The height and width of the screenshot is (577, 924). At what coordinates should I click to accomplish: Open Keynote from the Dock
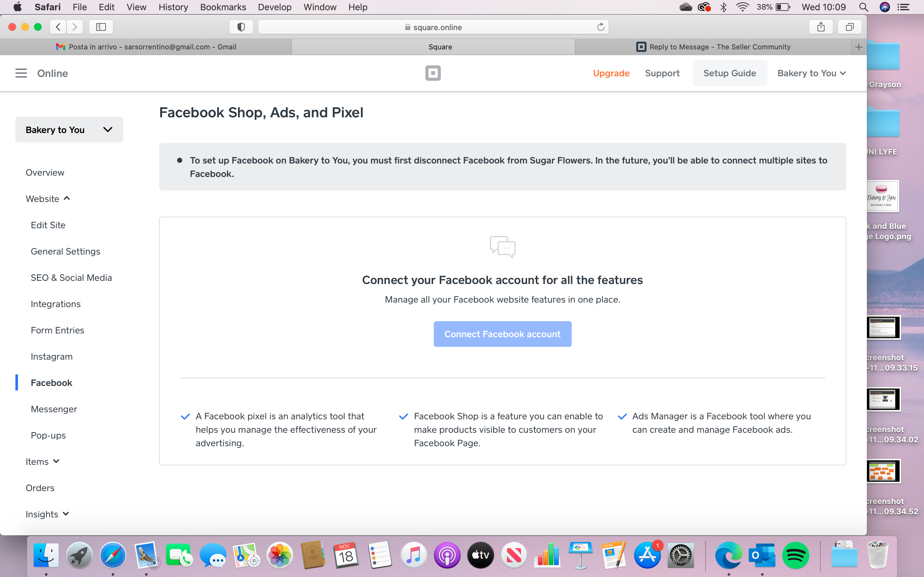581,555
